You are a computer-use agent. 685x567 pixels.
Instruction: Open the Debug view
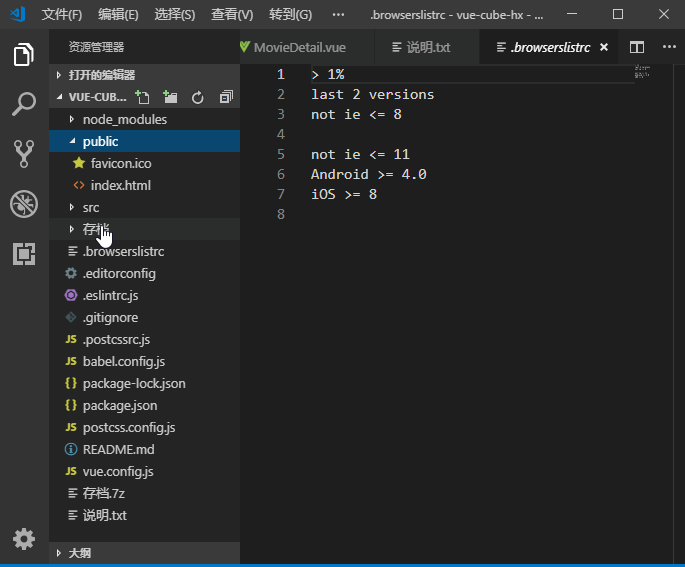[x=24, y=204]
